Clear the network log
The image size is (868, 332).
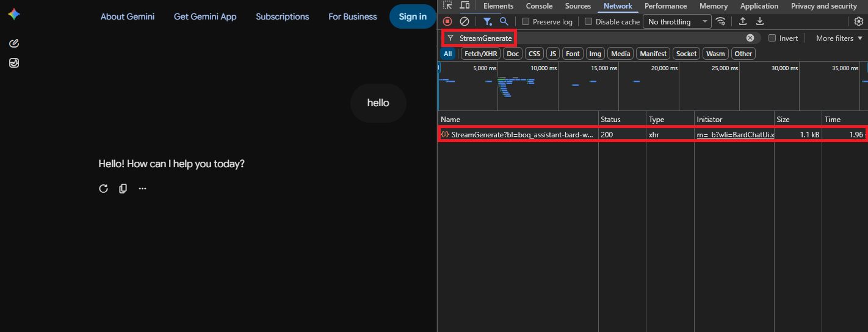point(465,21)
